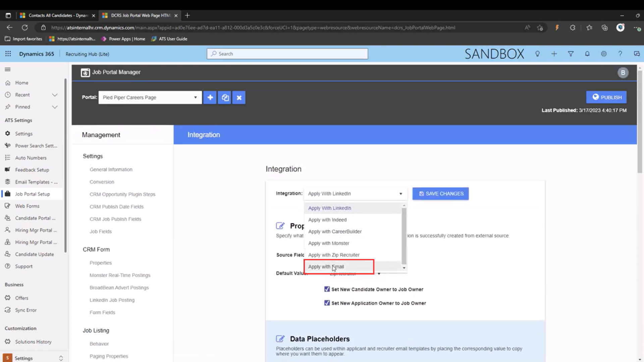Open Sync Error in sidebar
Image resolution: width=644 pixels, height=362 pixels.
click(26, 310)
